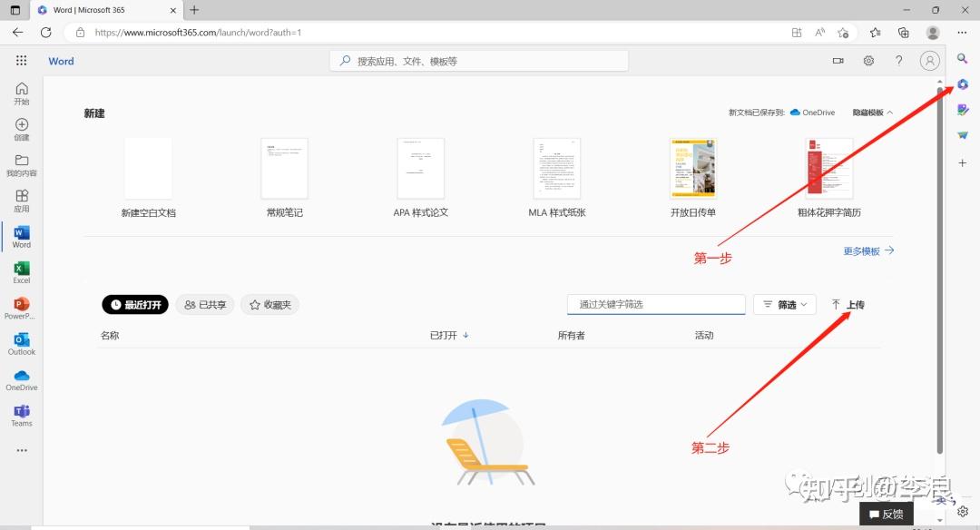Select Word app icon in sidebar
980x530 pixels.
(x=21, y=237)
